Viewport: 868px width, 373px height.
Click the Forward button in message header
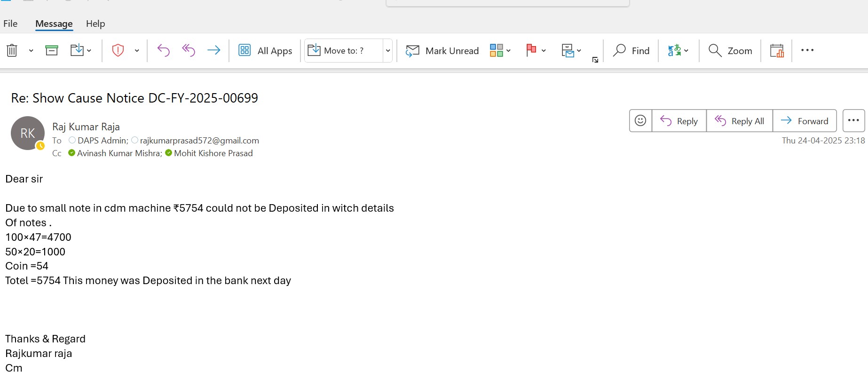coord(805,121)
